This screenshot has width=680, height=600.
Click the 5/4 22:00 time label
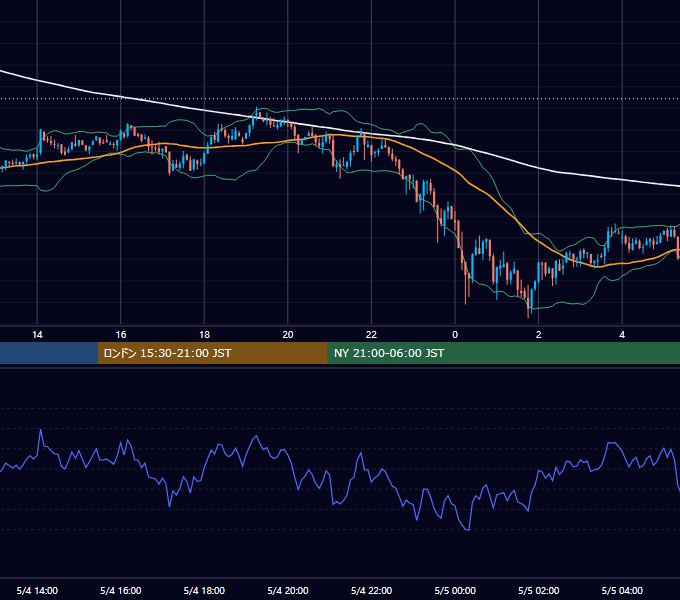pyautogui.click(x=371, y=590)
